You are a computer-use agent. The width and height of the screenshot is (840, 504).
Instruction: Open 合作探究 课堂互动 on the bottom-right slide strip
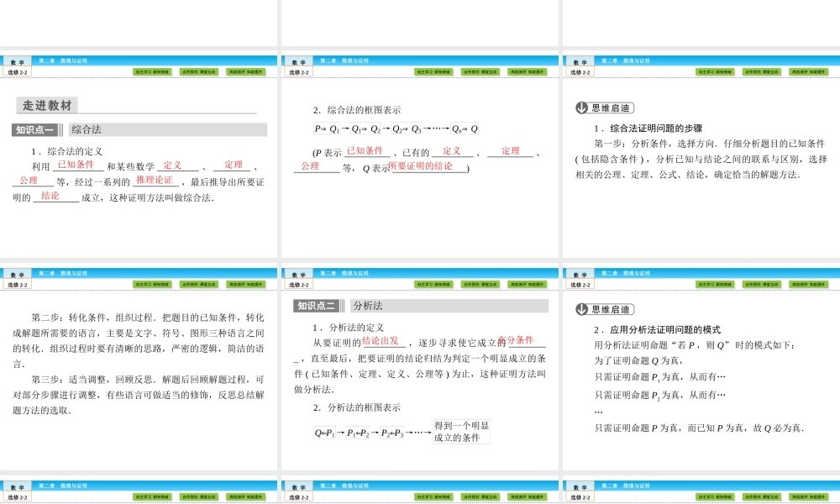point(760,496)
